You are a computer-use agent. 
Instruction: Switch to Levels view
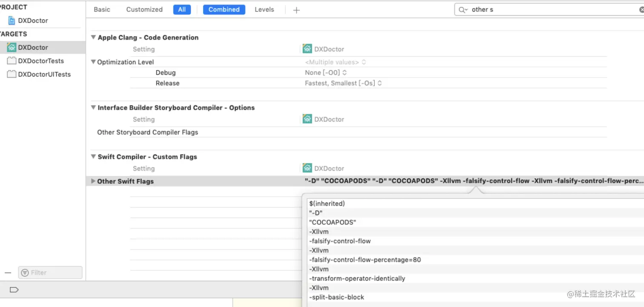[x=264, y=9]
